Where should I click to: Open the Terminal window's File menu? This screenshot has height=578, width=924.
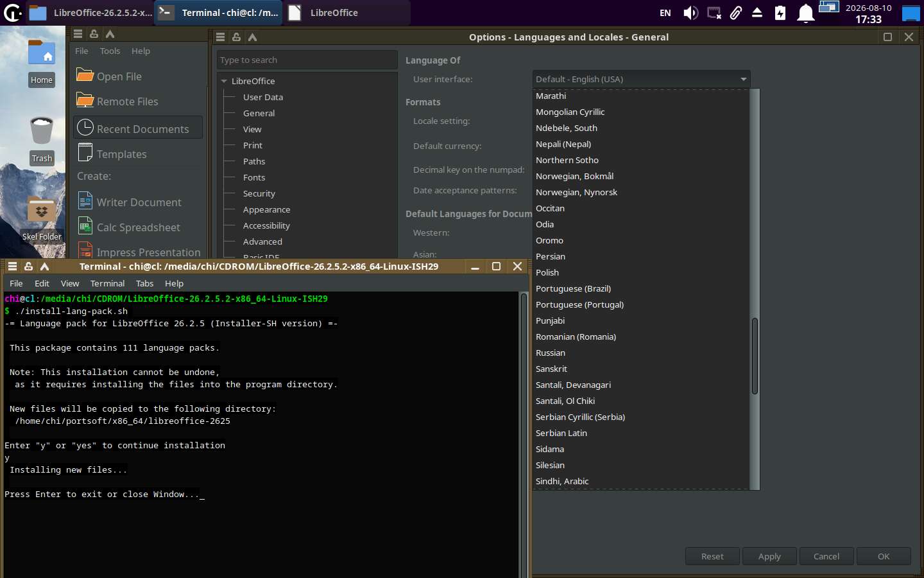(16, 283)
